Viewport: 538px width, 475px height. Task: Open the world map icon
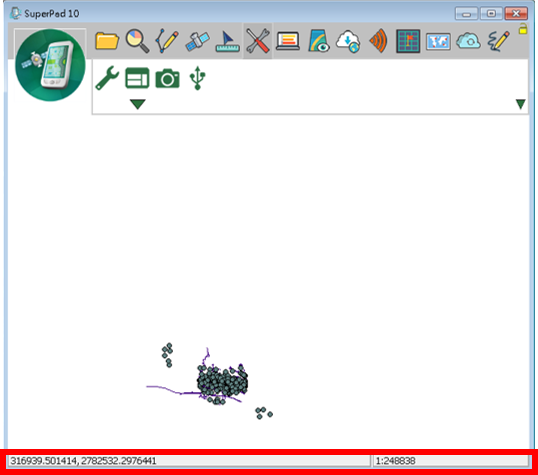click(x=438, y=42)
